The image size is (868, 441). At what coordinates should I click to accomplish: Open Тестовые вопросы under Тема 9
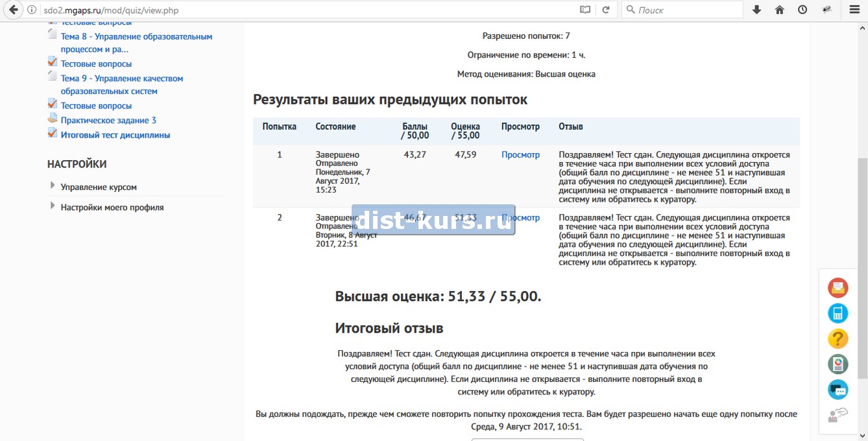[96, 105]
